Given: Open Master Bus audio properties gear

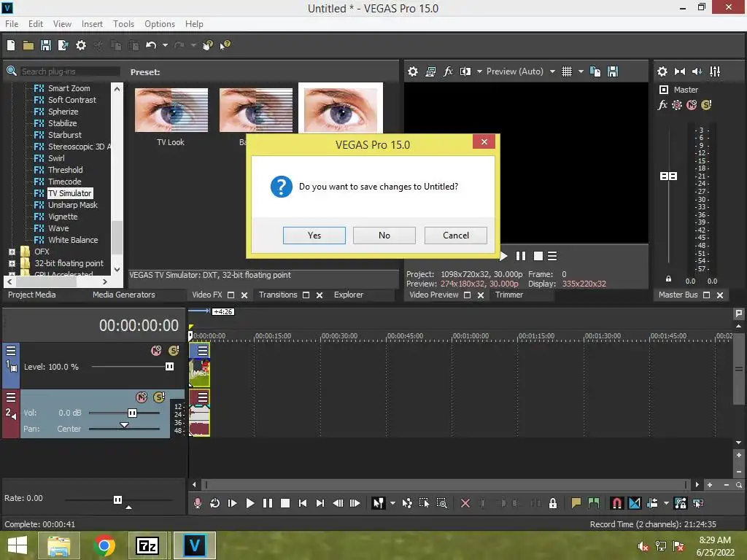Looking at the screenshot, I should pos(662,71).
